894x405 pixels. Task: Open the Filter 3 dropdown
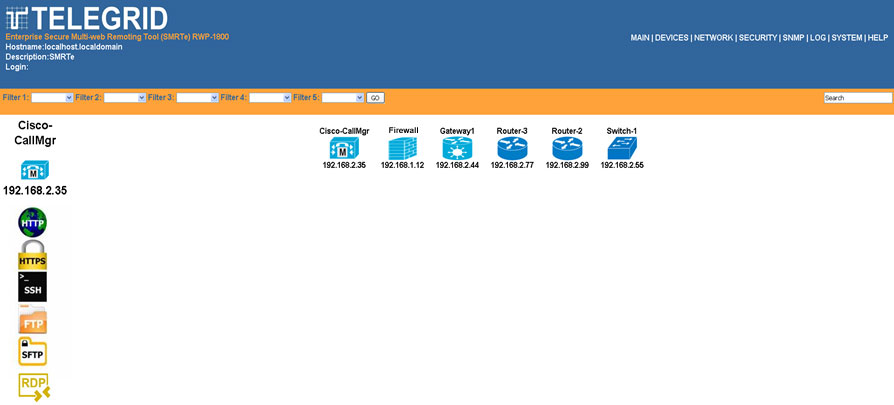197,98
